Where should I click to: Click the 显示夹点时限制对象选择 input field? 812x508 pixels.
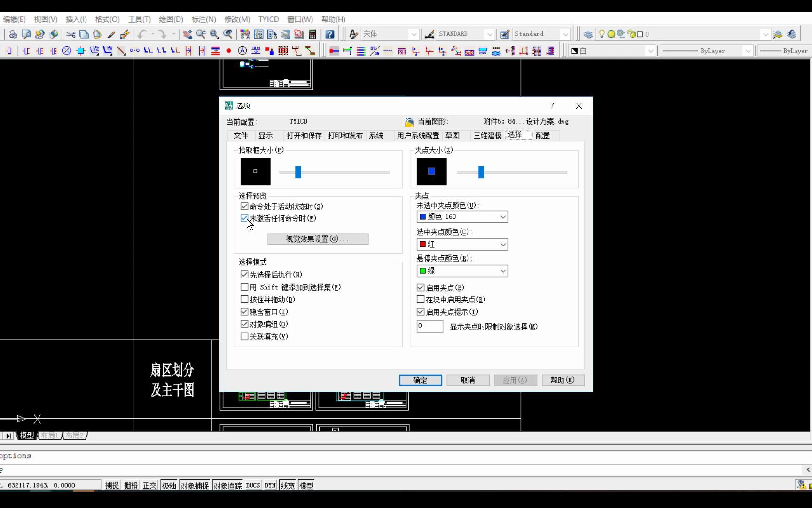point(429,326)
